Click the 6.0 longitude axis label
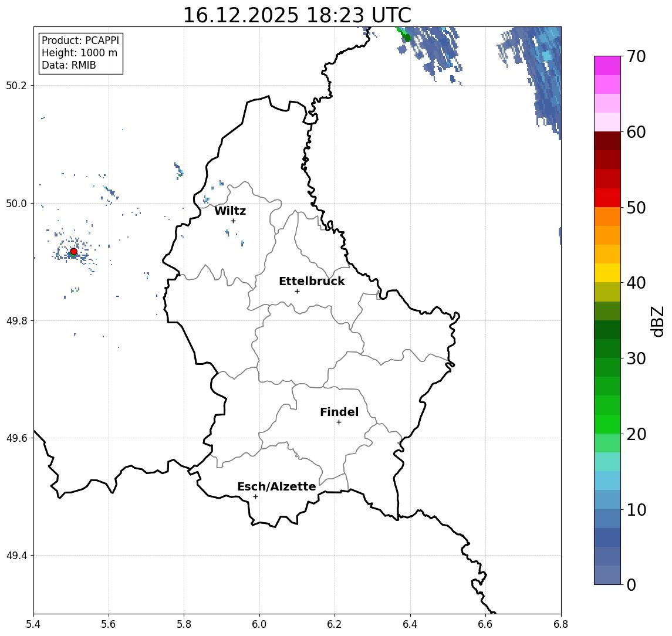 tap(259, 624)
